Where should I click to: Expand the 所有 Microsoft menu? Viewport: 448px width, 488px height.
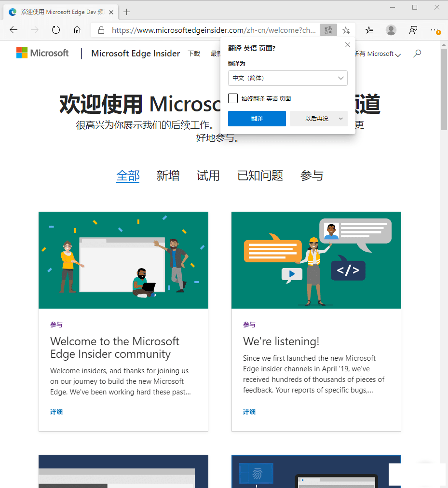point(378,54)
